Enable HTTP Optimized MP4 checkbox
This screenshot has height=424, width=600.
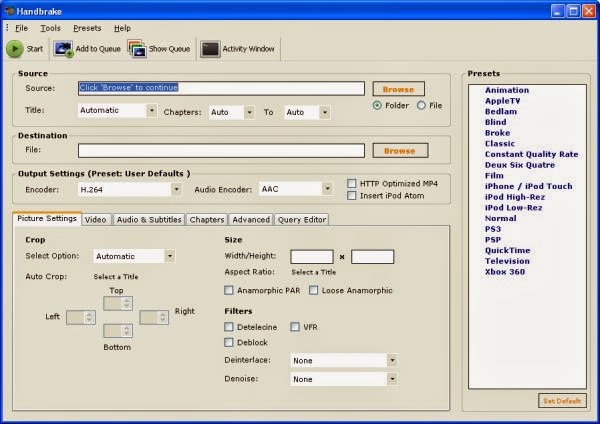351,183
